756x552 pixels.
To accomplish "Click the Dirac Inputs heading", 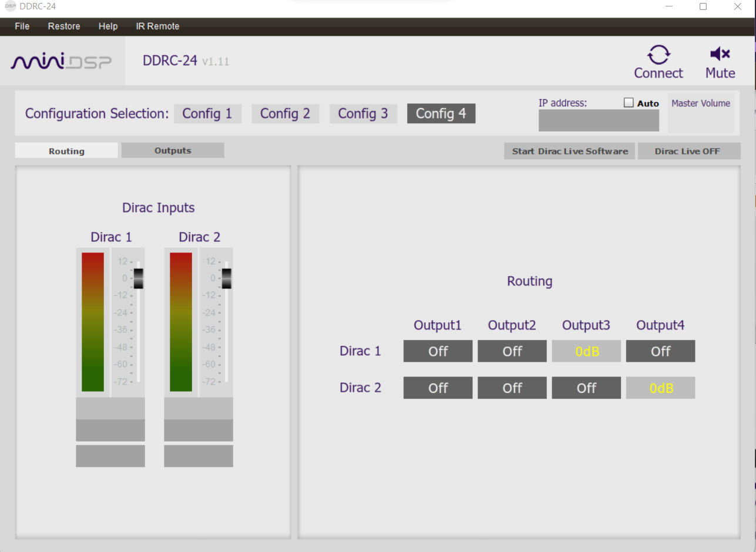I will click(159, 207).
